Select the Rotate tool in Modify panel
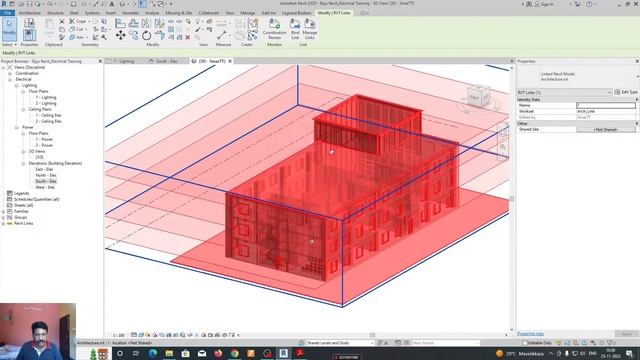 pos(147,36)
